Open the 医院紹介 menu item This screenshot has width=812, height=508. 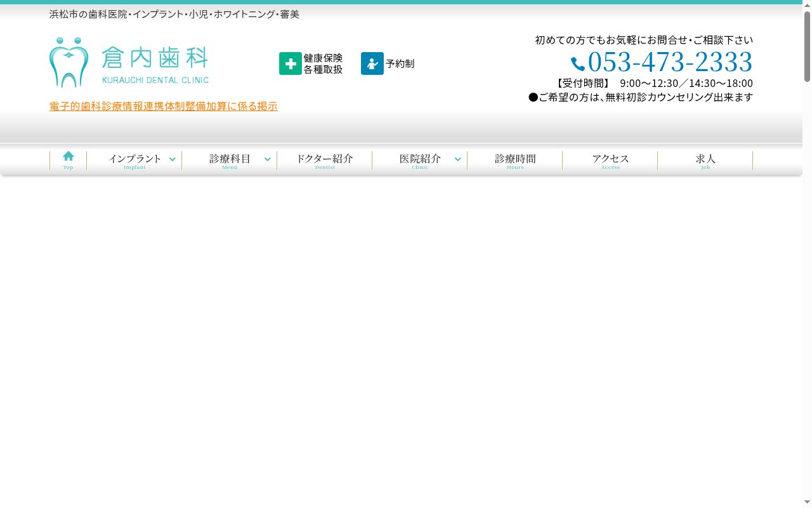(x=420, y=160)
